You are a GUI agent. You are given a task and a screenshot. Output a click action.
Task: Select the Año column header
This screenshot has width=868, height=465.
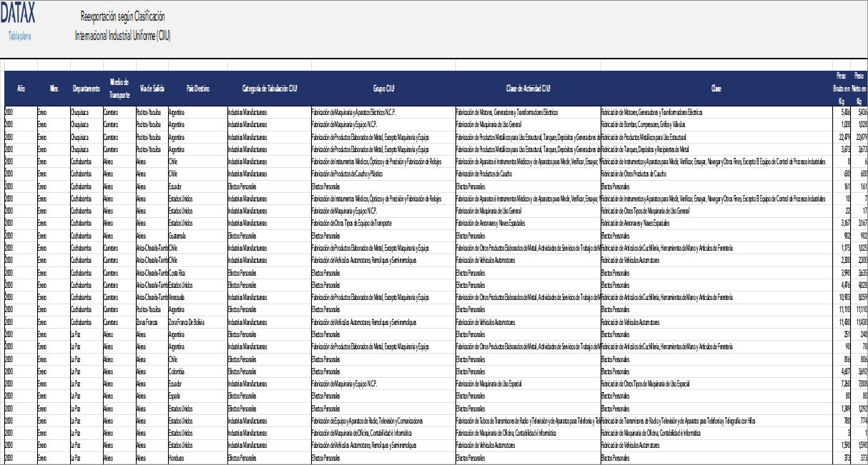(x=21, y=89)
